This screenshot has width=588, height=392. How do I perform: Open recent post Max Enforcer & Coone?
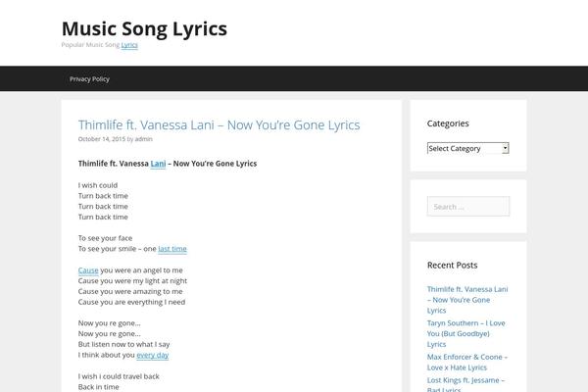[x=465, y=356]
